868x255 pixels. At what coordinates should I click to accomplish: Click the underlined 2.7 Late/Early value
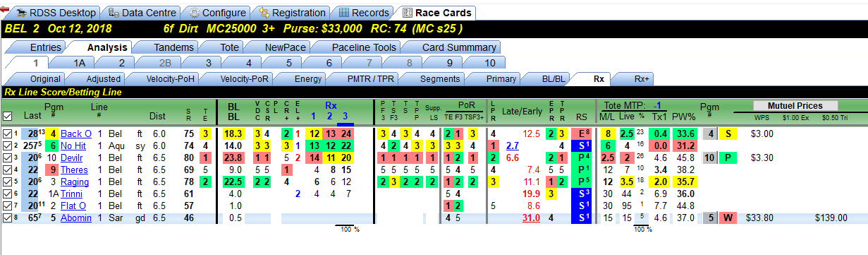pos(513,146)
